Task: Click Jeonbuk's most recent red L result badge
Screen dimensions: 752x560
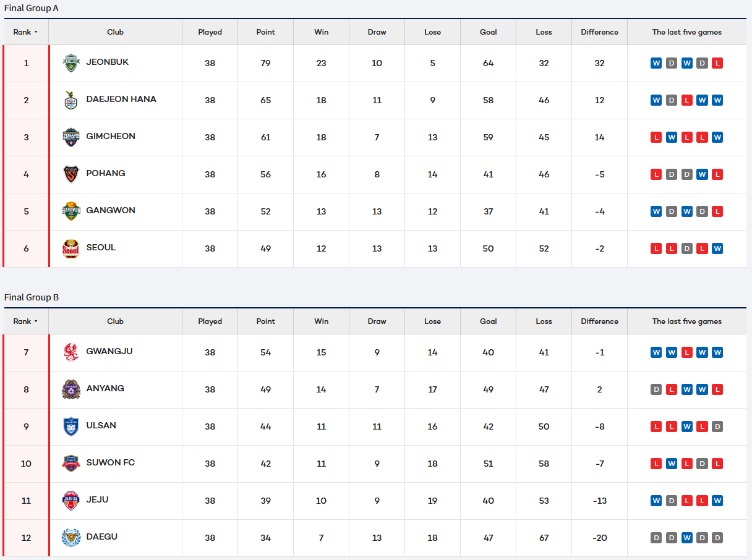Action: click(x=717, y=63)
